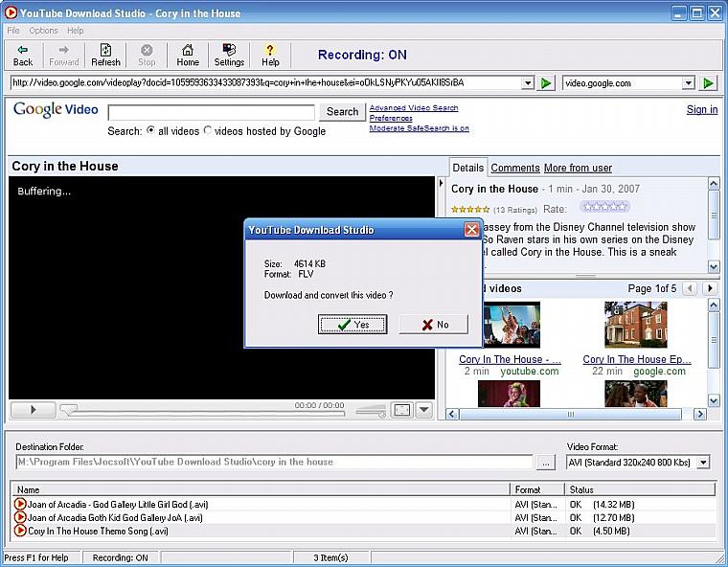Click the URL address input field
728x567 pixels.
click(266, 83)
